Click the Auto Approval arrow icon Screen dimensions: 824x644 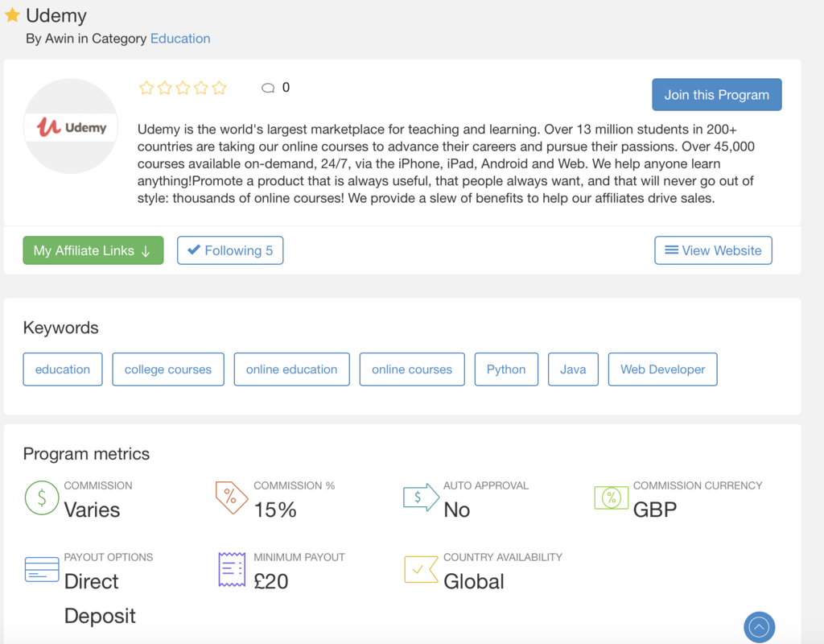[x=421, y=498]
